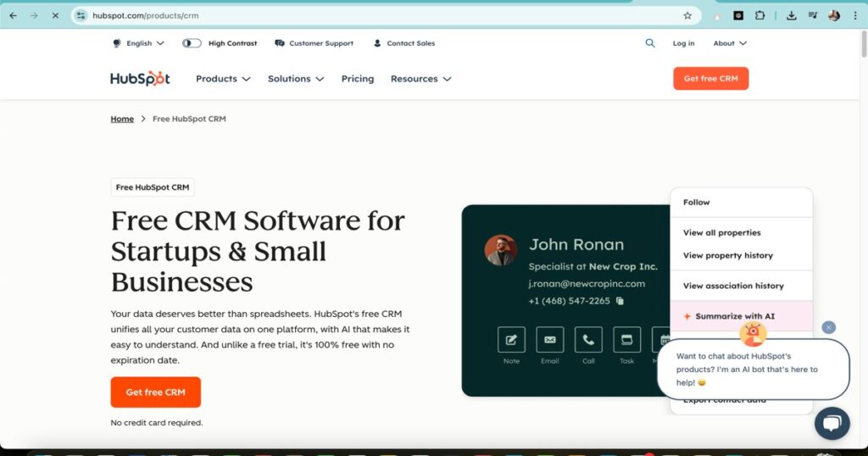Toggle the High Contrast switch
Screen dimensions: 868x456
[x=192, y=43]
